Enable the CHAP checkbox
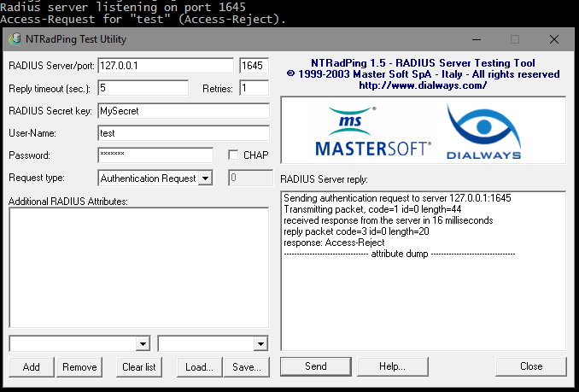Screen dimensions: 579x392 233,155
